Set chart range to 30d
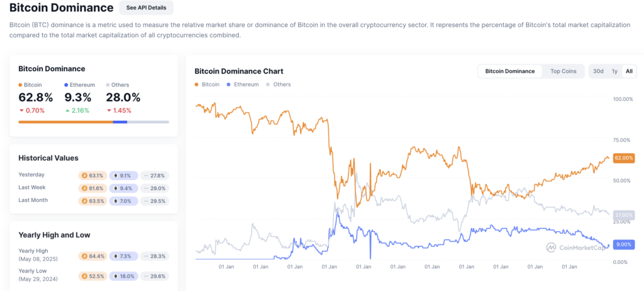This screenshot has height=291, width=644. 598,71
